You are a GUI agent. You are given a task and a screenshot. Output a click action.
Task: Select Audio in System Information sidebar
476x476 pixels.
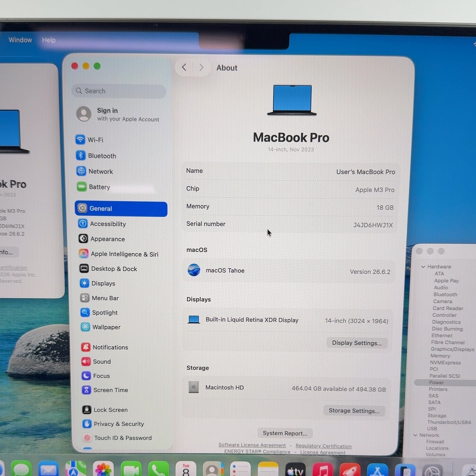pos(441,288)
